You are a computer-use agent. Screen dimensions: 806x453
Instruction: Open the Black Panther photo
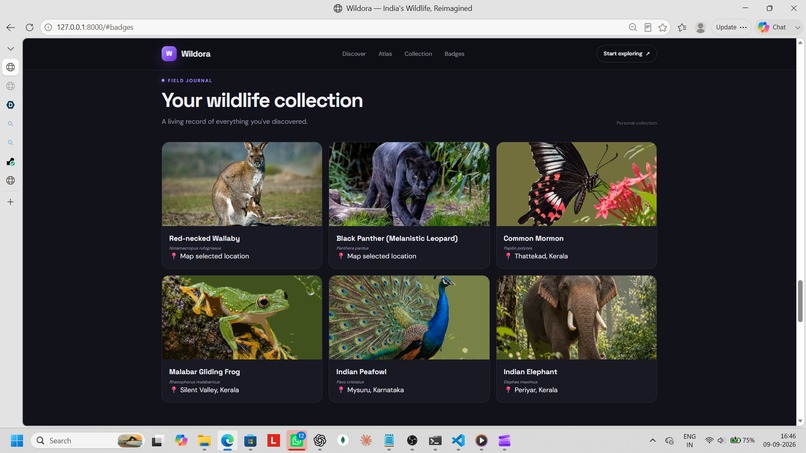tap(409, 184)
